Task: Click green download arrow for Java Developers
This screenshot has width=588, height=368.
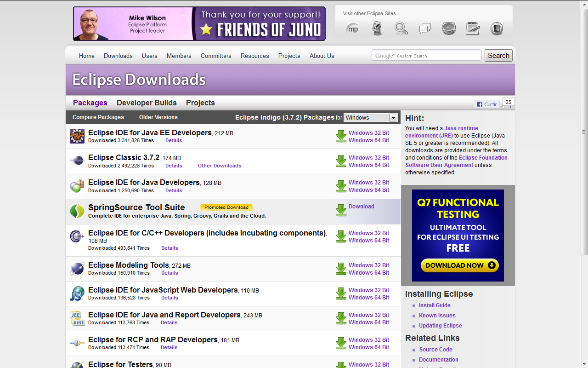Action: coord(341,186)
